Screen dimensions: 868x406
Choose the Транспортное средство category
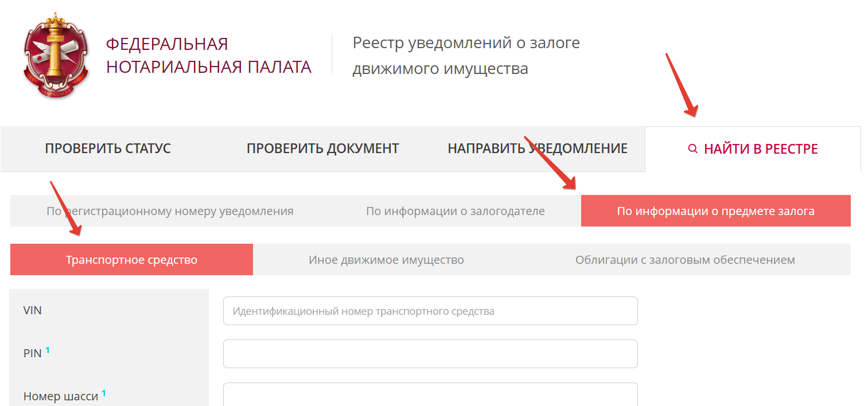[131, 259]
